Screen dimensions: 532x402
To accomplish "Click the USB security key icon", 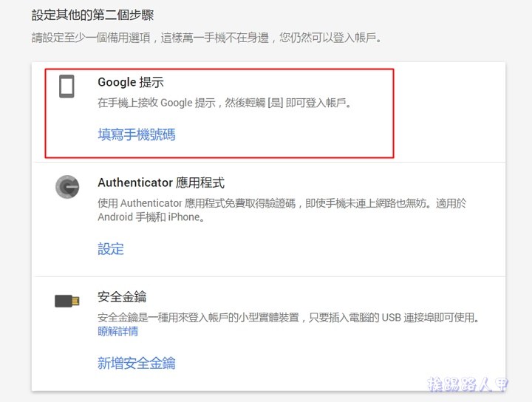I will pyautogui.click(x=67, y=301).
